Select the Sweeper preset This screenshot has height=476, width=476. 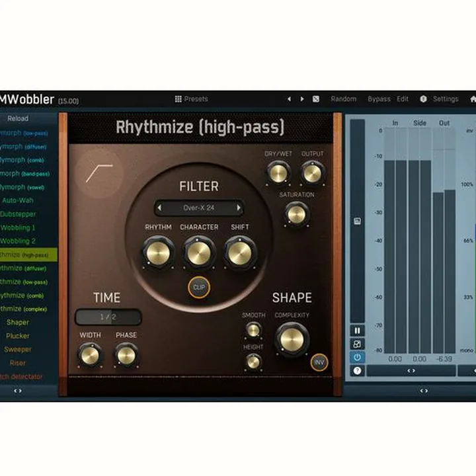18,350
